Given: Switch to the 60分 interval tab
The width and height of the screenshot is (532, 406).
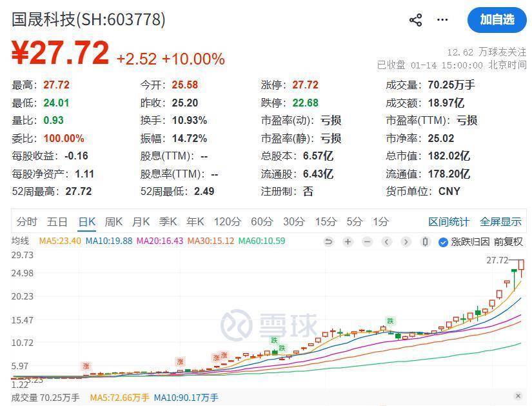Looking at the screenshot, I should (262, 222).
